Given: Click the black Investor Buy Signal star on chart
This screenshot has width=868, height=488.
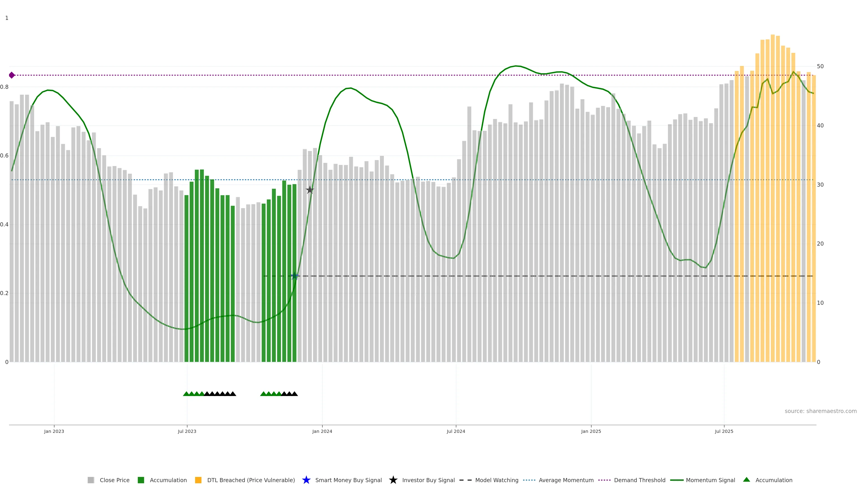Looking at the screenshot, I should click(x=310, y=190).
